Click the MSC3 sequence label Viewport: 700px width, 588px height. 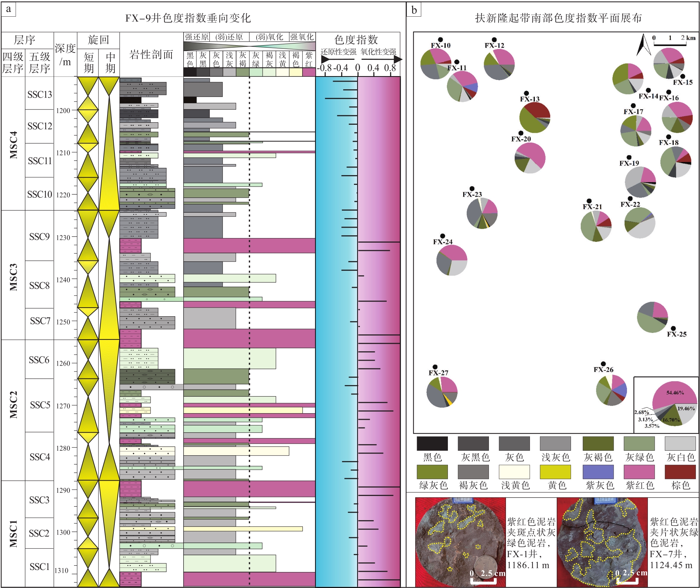point(13,277)
